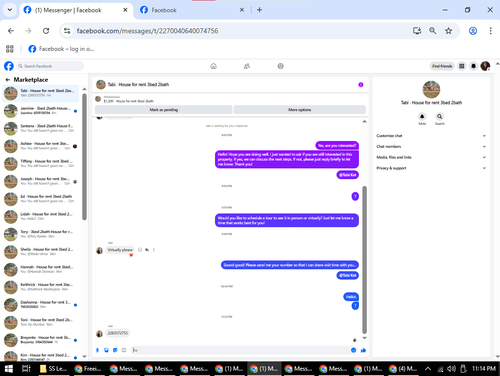The image size is (500, 376).
Task: Expand Media, files and links section
Action: (430, 157)
